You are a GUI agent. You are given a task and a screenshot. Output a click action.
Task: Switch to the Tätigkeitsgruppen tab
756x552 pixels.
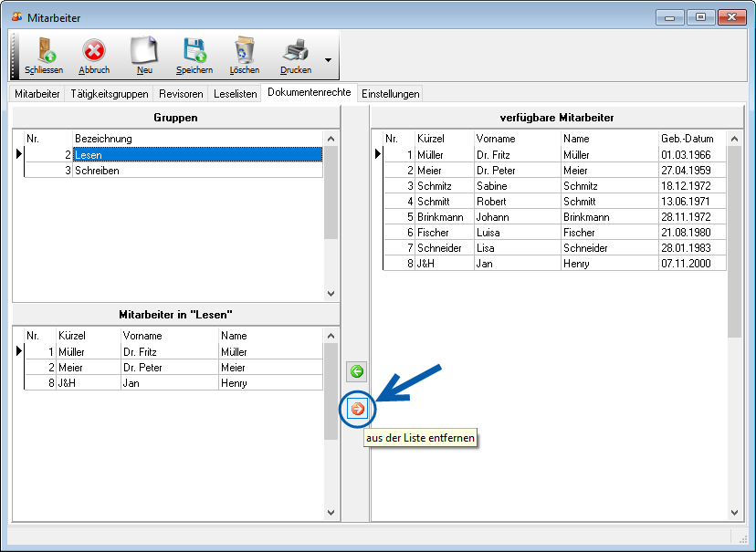(x=109, y=94)
